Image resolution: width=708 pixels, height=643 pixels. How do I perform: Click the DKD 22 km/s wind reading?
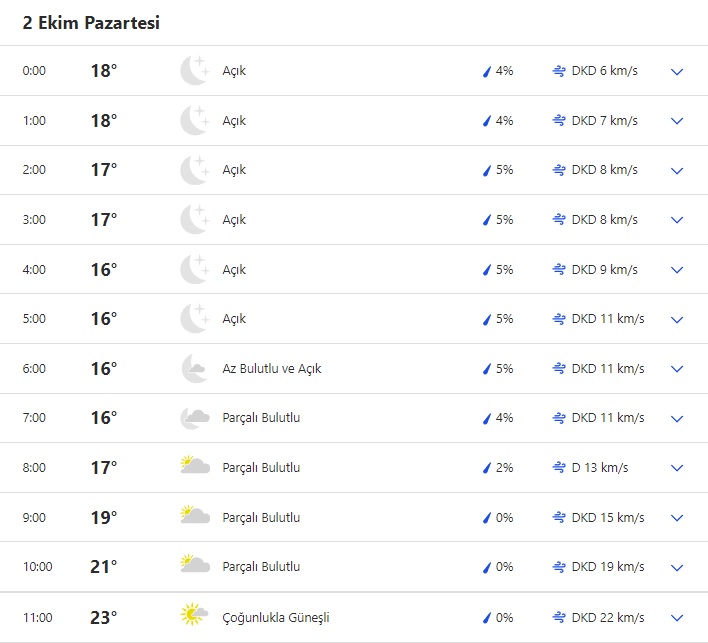[608, 617]
